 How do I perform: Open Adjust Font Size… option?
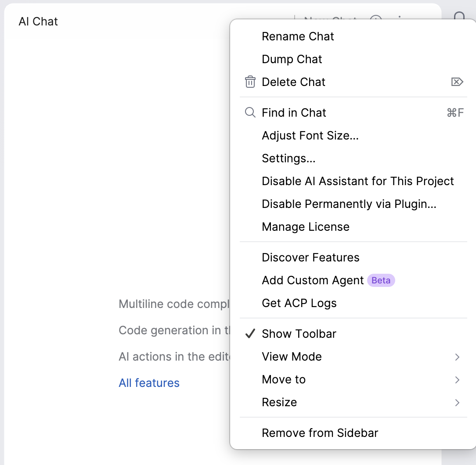tap(353, 136)
